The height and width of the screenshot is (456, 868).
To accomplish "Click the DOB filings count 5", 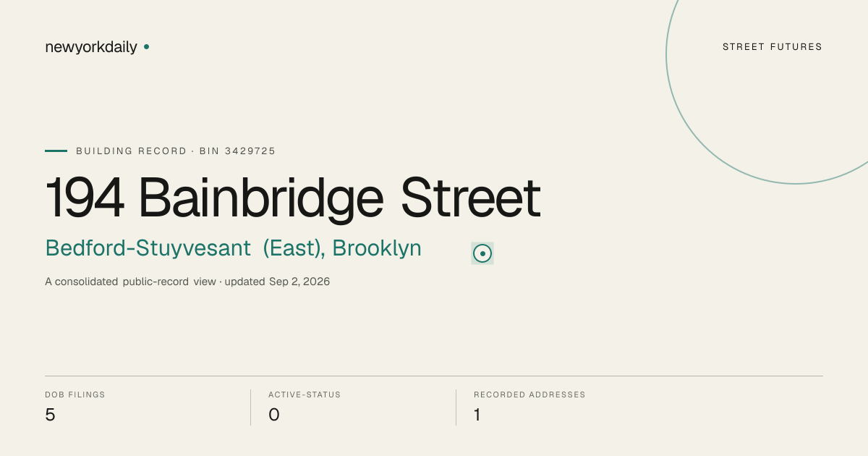I will point(50,415).
